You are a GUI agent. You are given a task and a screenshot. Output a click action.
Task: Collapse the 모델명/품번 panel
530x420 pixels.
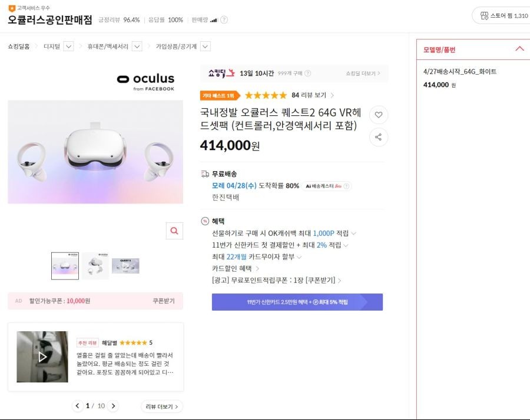point(520,49)
